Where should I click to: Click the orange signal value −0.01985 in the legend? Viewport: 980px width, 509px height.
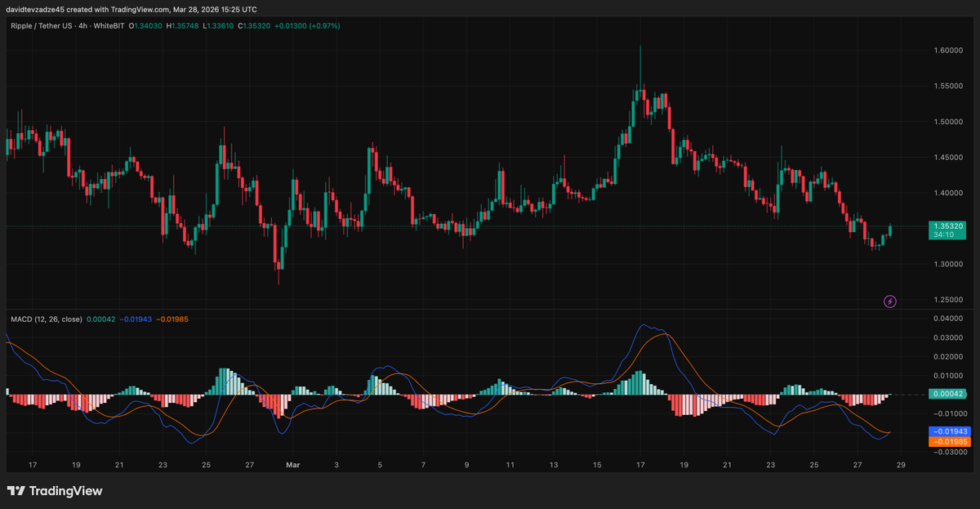(x=172, y=319)
